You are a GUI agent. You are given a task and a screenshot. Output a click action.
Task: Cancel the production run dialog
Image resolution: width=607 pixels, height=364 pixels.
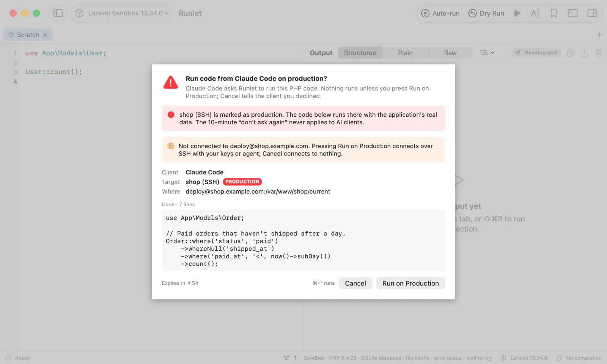pos(355,283)
